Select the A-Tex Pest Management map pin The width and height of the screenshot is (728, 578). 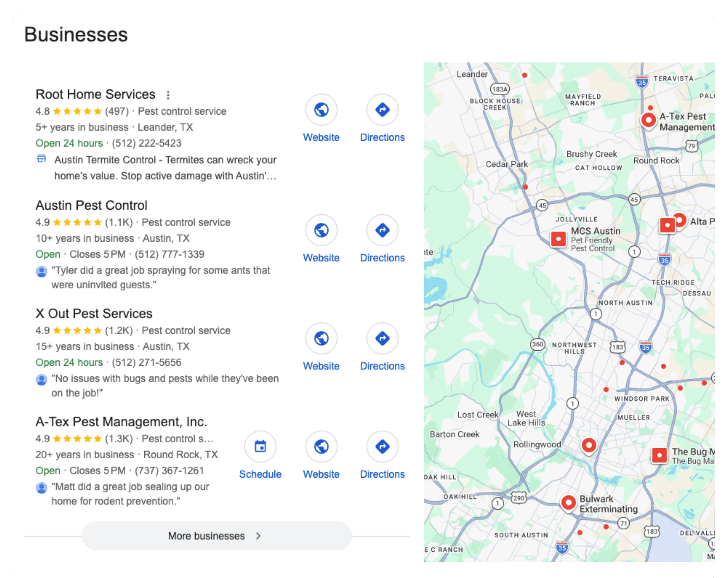point(648,120)
